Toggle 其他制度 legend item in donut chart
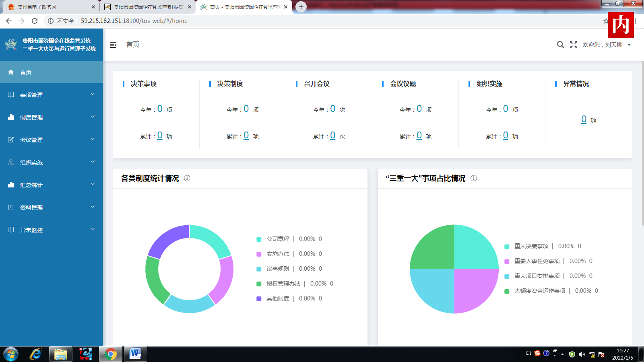 [x=278, y=298]
